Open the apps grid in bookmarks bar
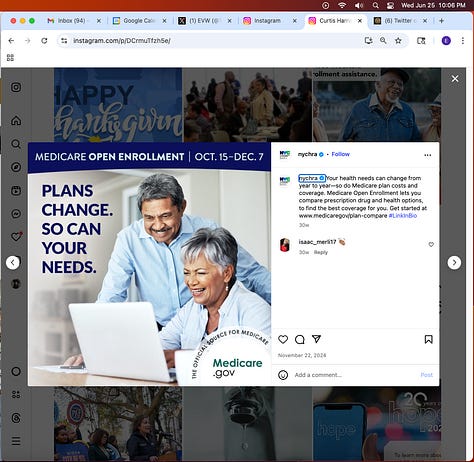 [10, 58]
